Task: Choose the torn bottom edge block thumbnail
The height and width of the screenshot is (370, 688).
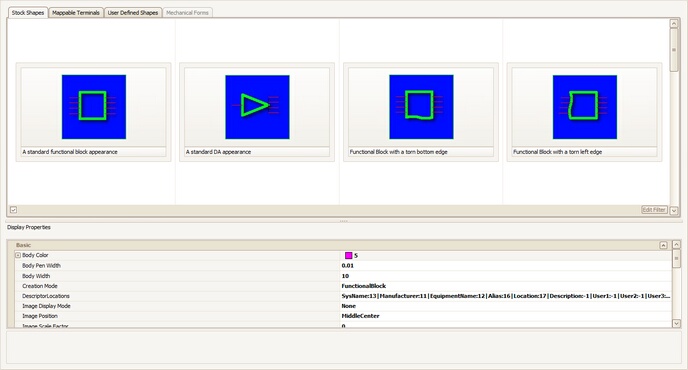Action: point(421,107)
